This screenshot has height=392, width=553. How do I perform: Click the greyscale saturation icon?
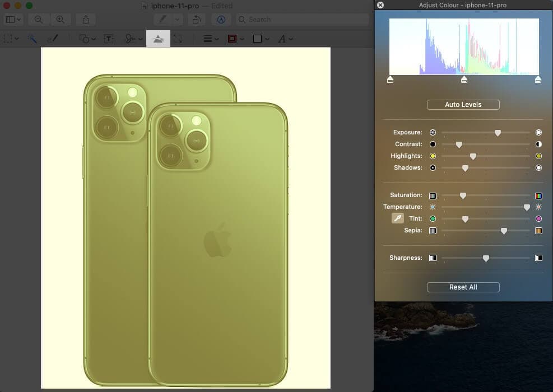click(x=433, y=195)
